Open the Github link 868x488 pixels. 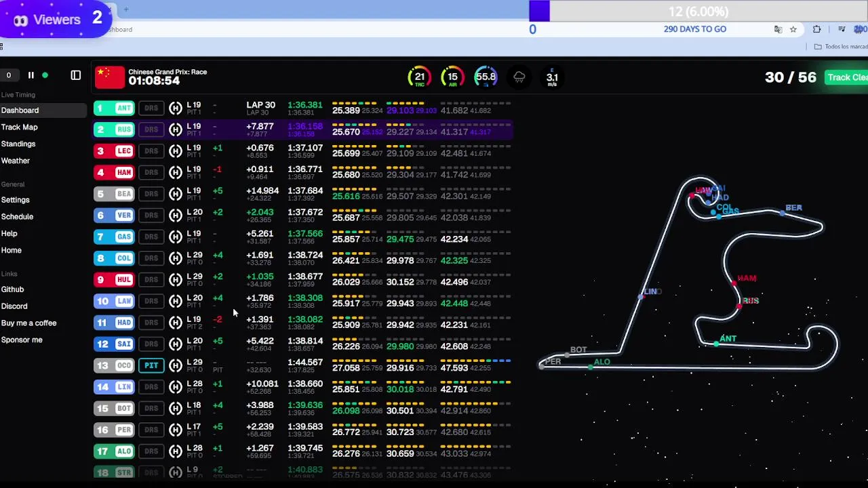tap(12, 289)
